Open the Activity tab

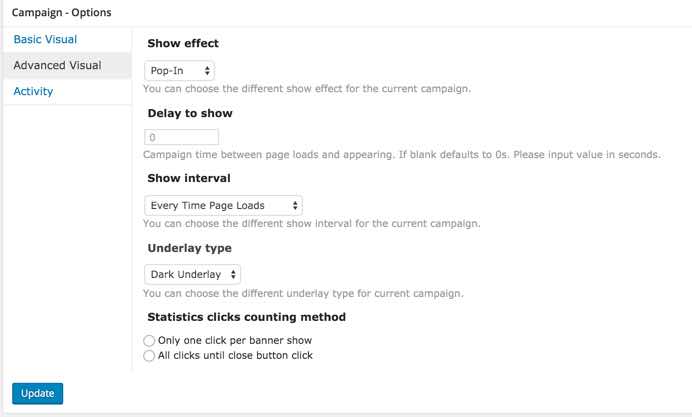(33, 91)
